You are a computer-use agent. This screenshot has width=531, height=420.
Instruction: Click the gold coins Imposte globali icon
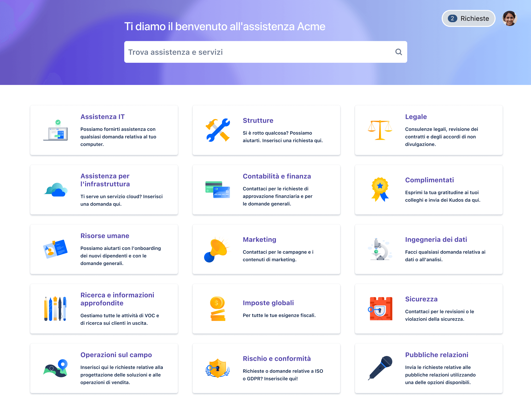pyautogui.click(x=218, y=309)
